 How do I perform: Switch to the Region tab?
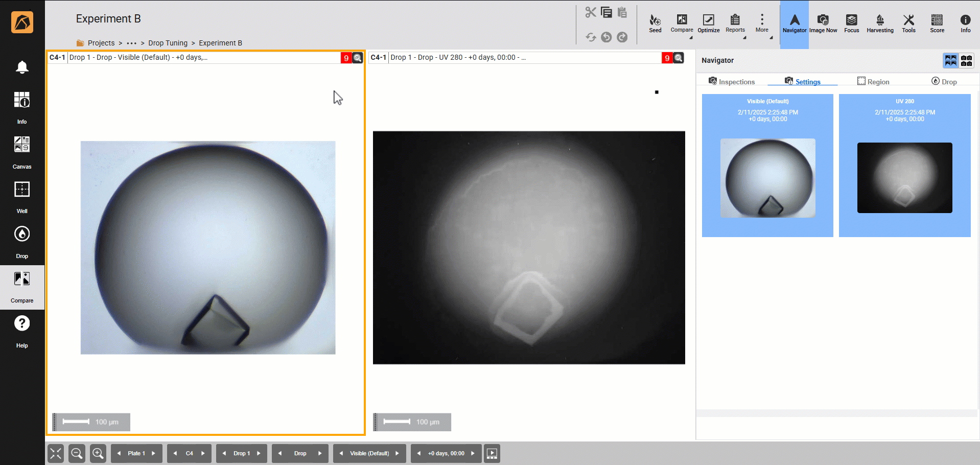[x=873, y=82]
